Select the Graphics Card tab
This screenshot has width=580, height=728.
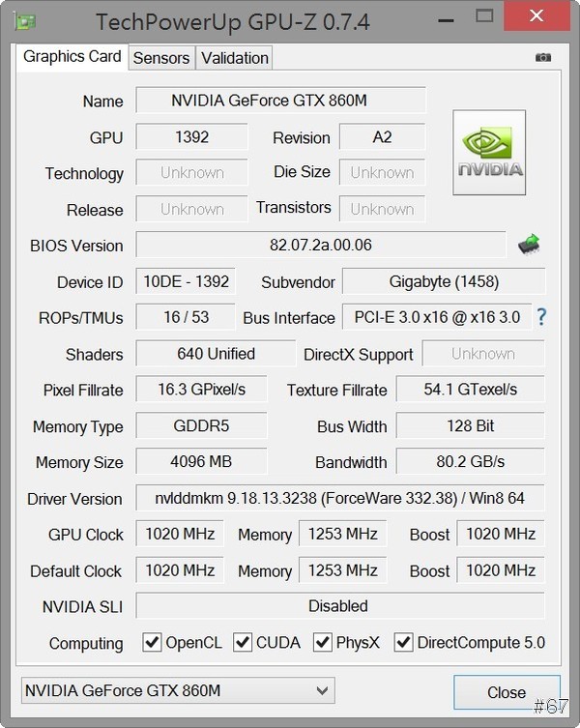point(72,57)
